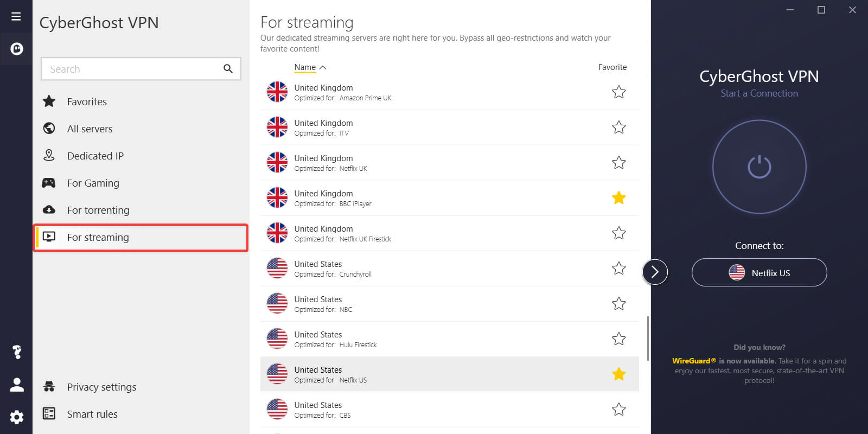Minimize the CyberGhost window
The image size is (868, 434).
click(790, 10)
